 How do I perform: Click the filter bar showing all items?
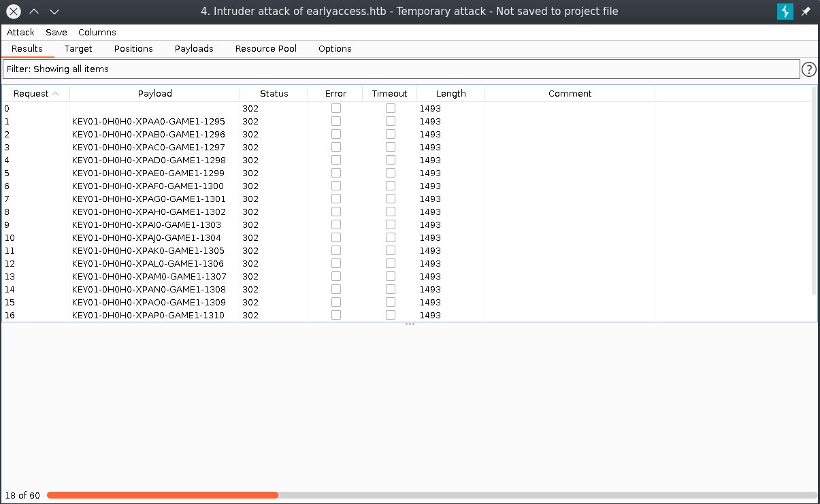(401, 69)
